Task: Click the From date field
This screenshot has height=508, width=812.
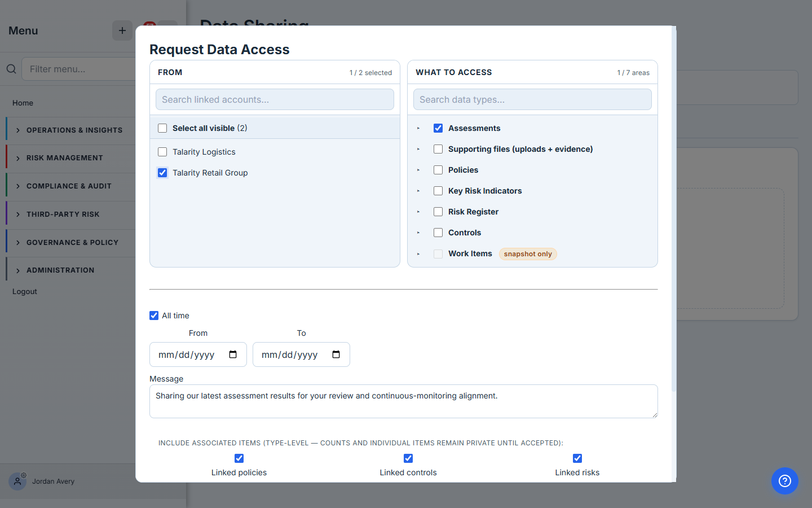Action: click(198, 354)
